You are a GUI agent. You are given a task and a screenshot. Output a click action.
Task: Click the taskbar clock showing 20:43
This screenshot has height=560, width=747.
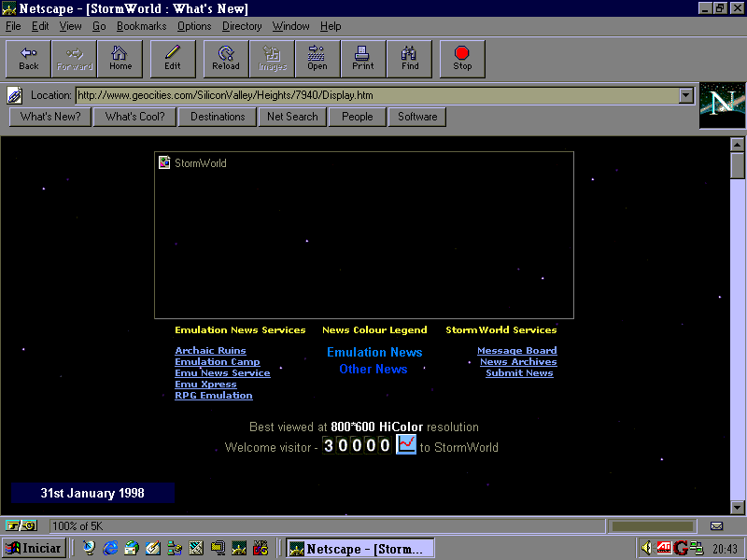(725, 549)
